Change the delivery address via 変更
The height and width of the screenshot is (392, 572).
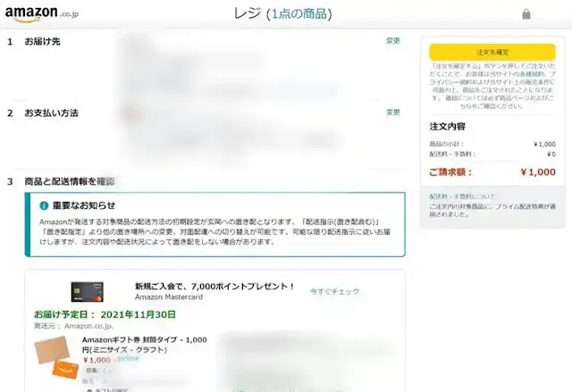(x=393, y=41)
